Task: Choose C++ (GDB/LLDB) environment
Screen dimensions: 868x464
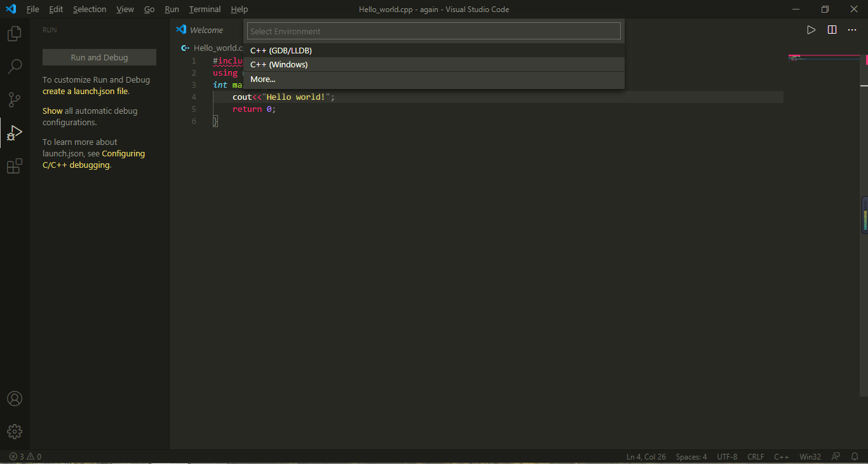Action: [434, 50]
